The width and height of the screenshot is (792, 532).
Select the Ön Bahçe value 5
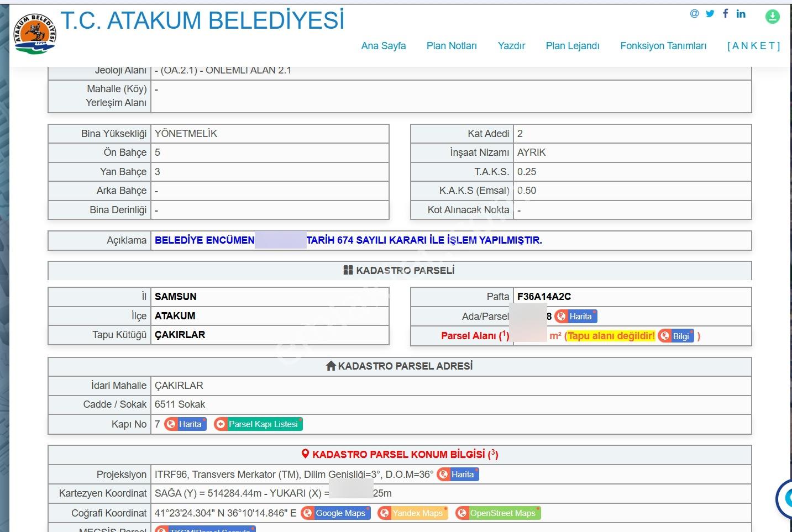pos(158,152)
